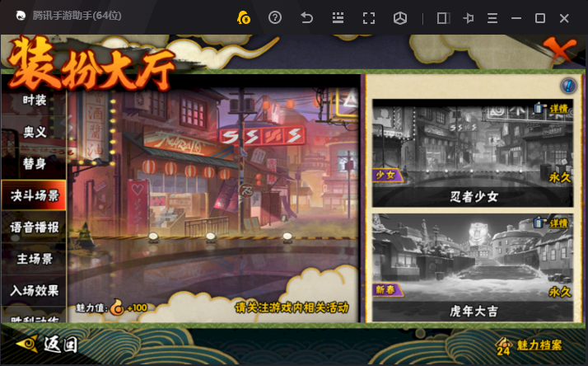Image resolution: width=588 pixels, height=366 pixels.
Task: Open the hamburger menu in title bar
Action: (x=492, y=17)
